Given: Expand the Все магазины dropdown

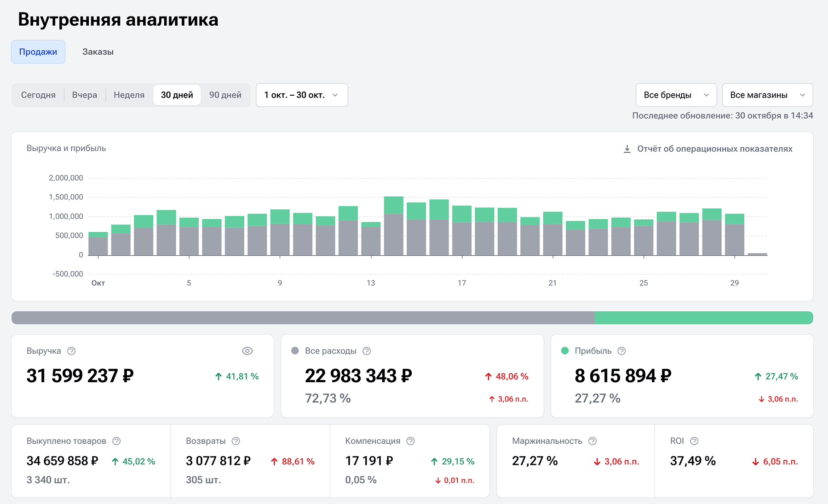Looking at the screenshot, I should click(x=767, y=95).
